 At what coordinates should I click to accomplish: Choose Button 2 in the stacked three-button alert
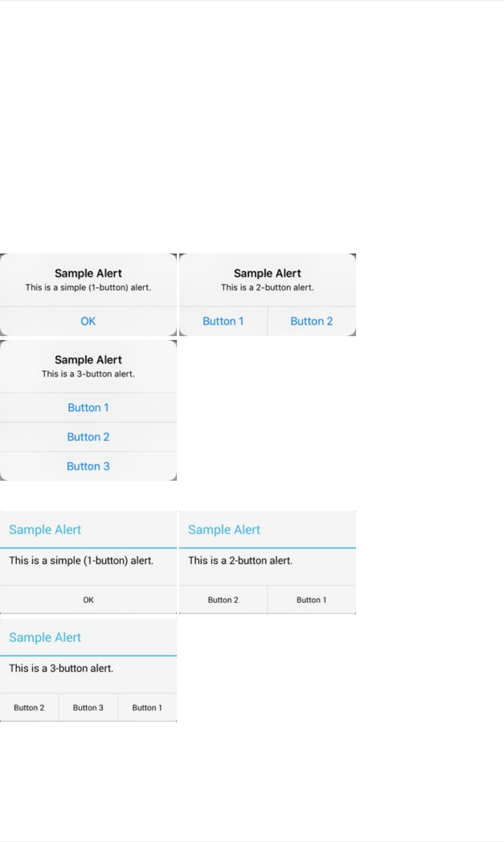88,437
